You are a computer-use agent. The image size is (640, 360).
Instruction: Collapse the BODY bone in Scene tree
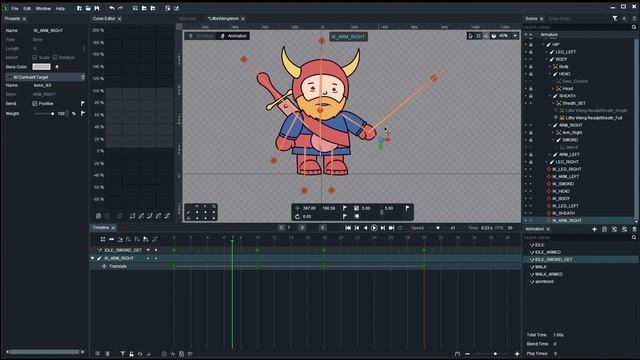[x=547, y=60]
